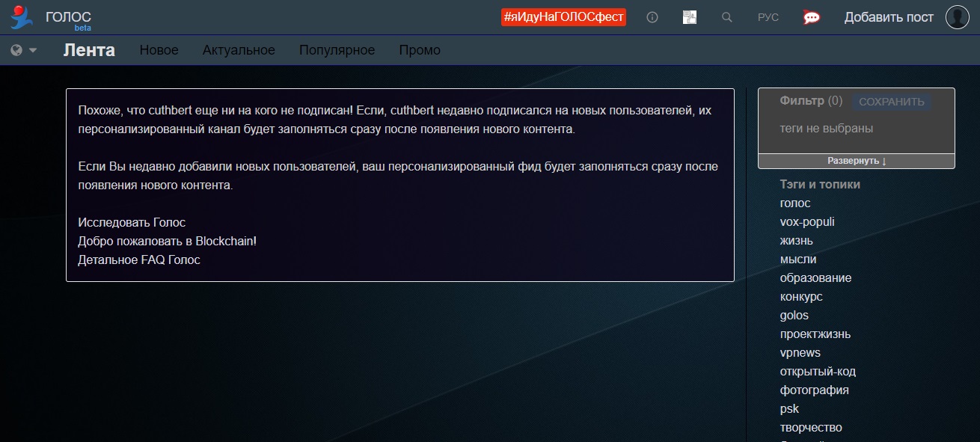Switch to Актуальное tab
The height and width of the screenshot is (442, 980).
pyautogui.click(x=239, y=50)
